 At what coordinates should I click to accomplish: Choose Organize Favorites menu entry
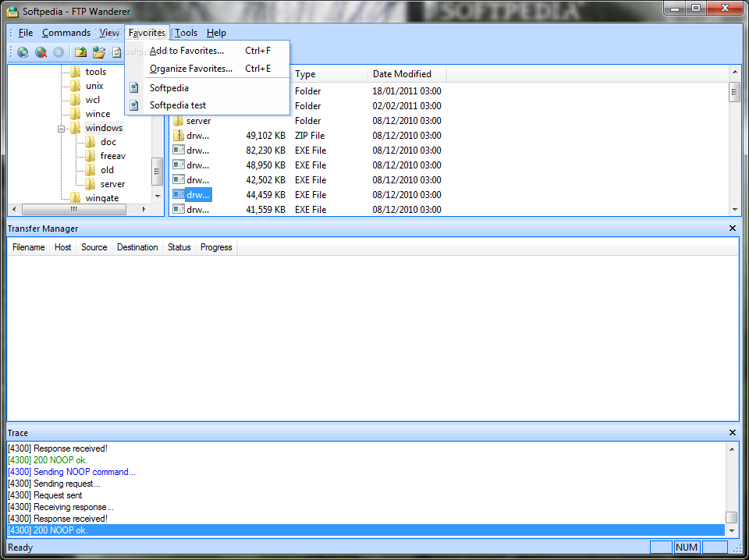[x=208, y=69]
